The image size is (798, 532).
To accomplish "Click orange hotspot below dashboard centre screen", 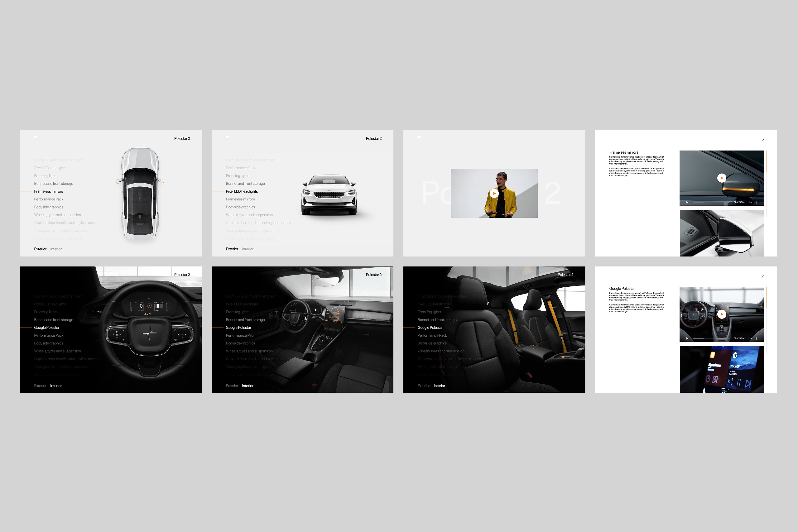I will (x=324, y=323).
